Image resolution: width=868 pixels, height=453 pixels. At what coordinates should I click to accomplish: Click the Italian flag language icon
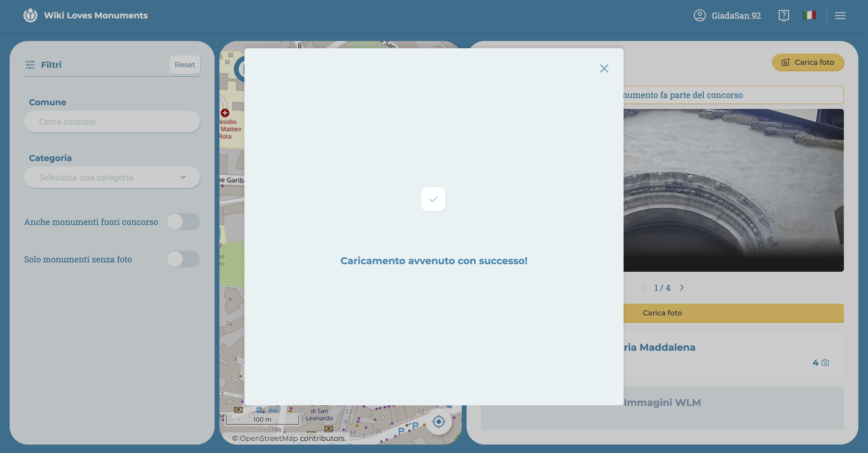pos(810,15)
